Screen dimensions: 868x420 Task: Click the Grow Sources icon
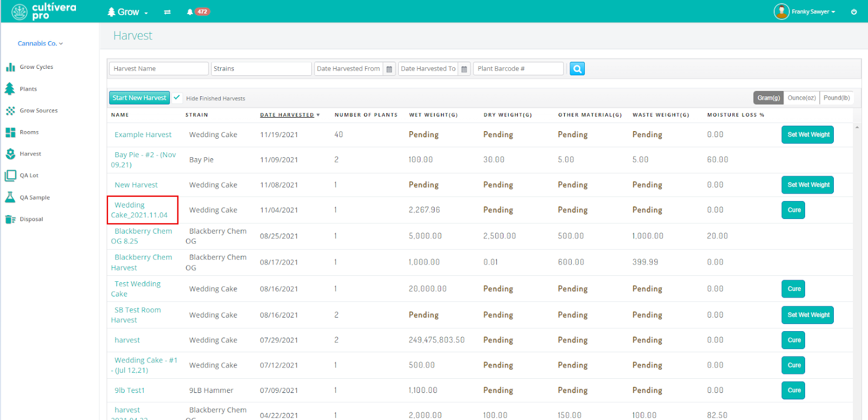tap(10, 111)
